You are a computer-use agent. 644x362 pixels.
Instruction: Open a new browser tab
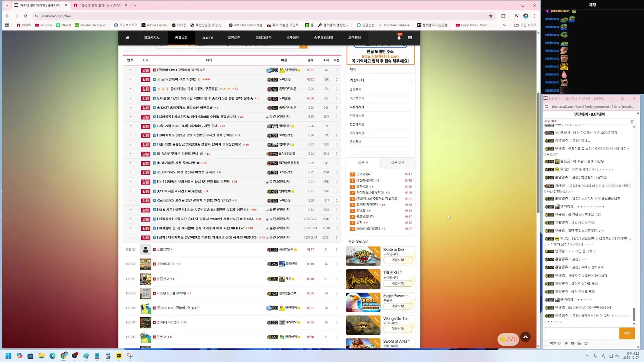click(135, 5)
